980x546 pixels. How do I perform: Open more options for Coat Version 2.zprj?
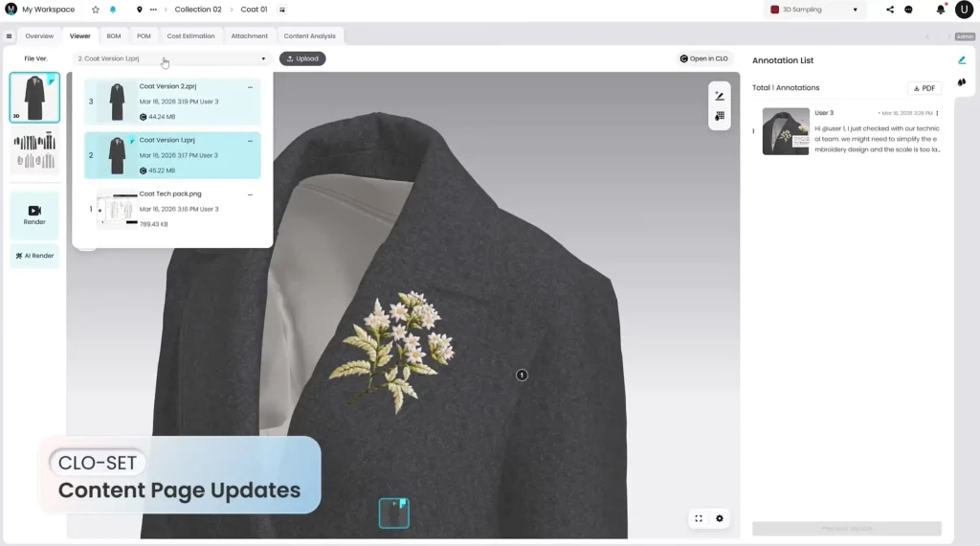pos(251,87)
